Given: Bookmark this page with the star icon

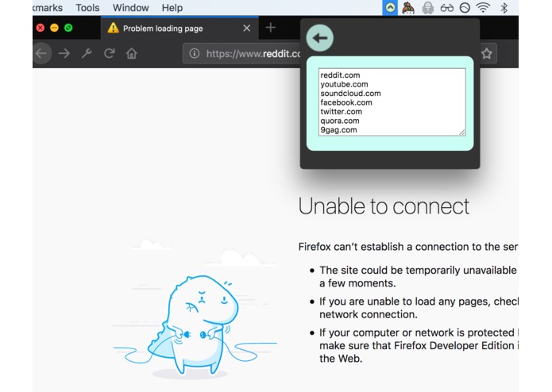Looking at the screenshot, I should [487, 53].
